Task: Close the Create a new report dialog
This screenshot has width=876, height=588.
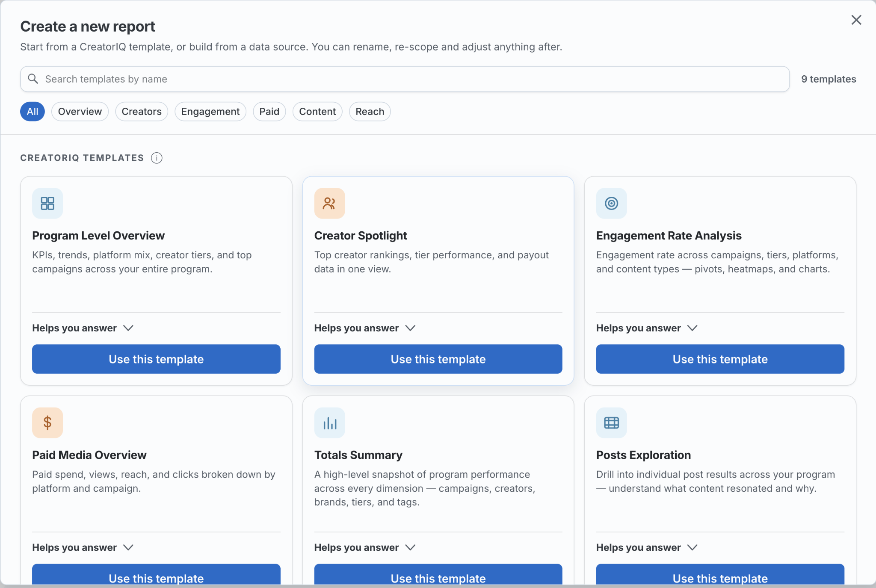Action: click(856, 20)
